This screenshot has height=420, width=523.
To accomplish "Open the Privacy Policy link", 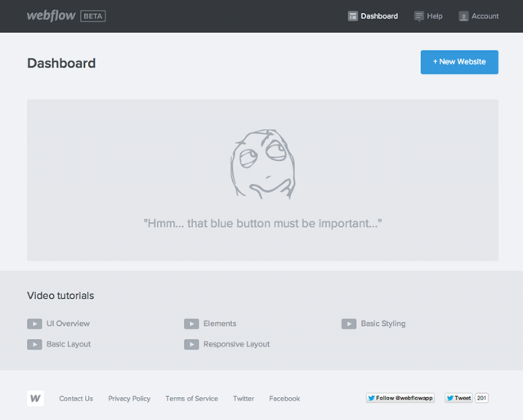I will [x=129, y=399].
